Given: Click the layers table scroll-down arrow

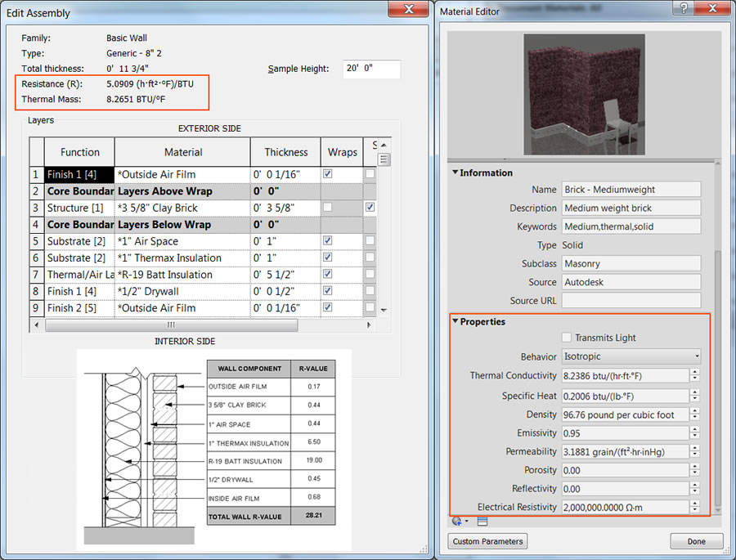Looking at the screenshot, I should coord(384,311).
